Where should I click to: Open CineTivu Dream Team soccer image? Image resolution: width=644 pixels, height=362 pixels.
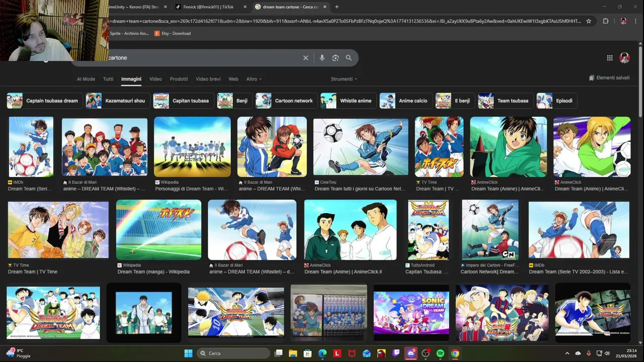coord(361,147)
